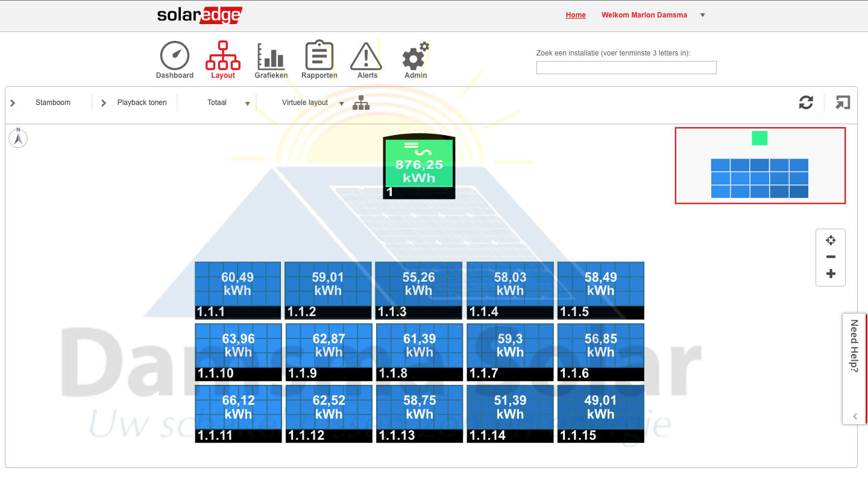868x485 pixels.
Task: Open Admin gear settings icon
Action: coord(415,56)
